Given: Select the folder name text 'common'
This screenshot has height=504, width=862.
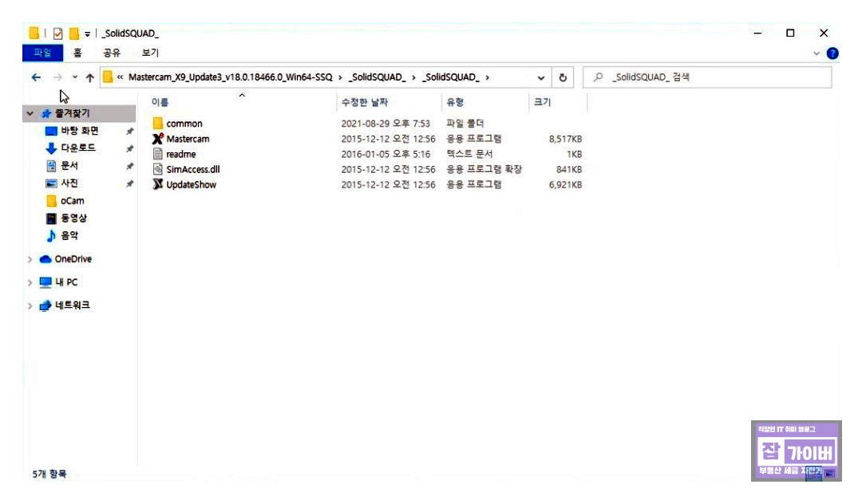Looking at the screenshot, I should 184,124.
